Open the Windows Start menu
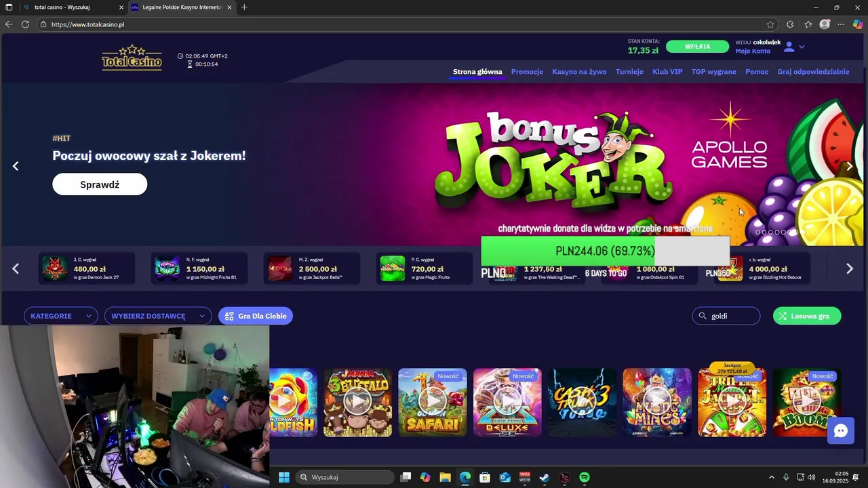 pos(284,477)
